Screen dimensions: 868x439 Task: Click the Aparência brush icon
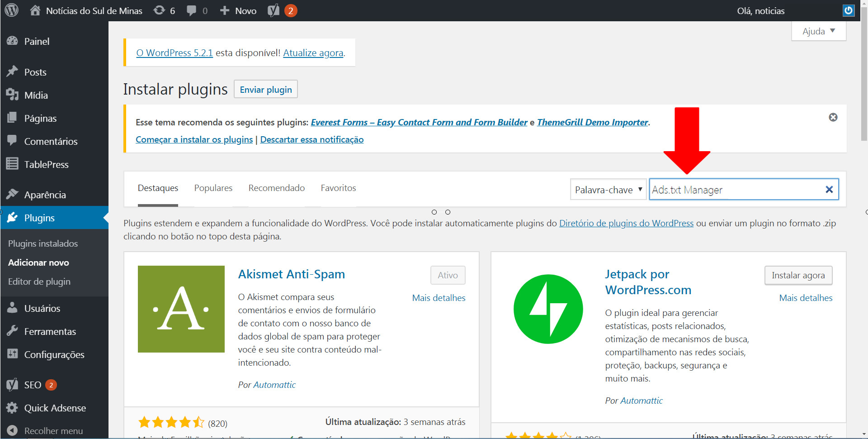click(13, 194)
